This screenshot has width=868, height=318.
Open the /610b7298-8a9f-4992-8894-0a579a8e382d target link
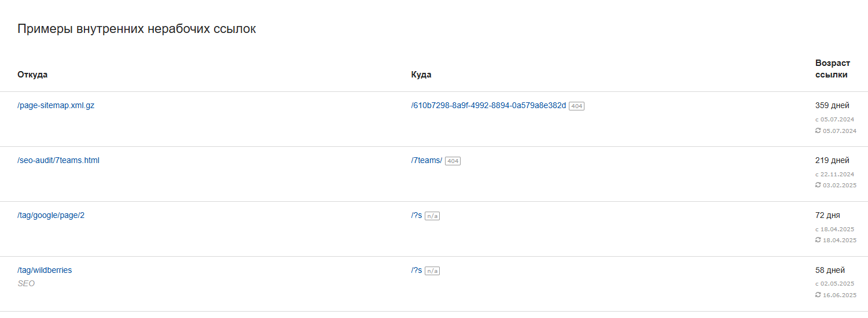[488, 105]
